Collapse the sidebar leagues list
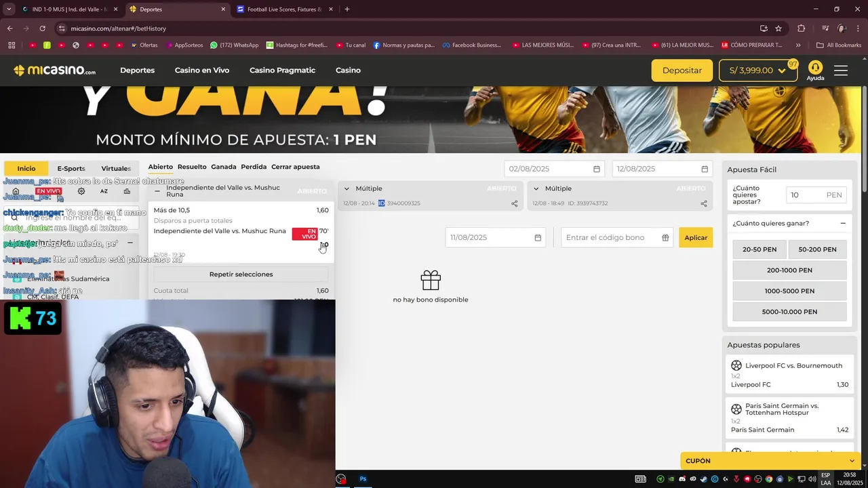 pos(130,243)
